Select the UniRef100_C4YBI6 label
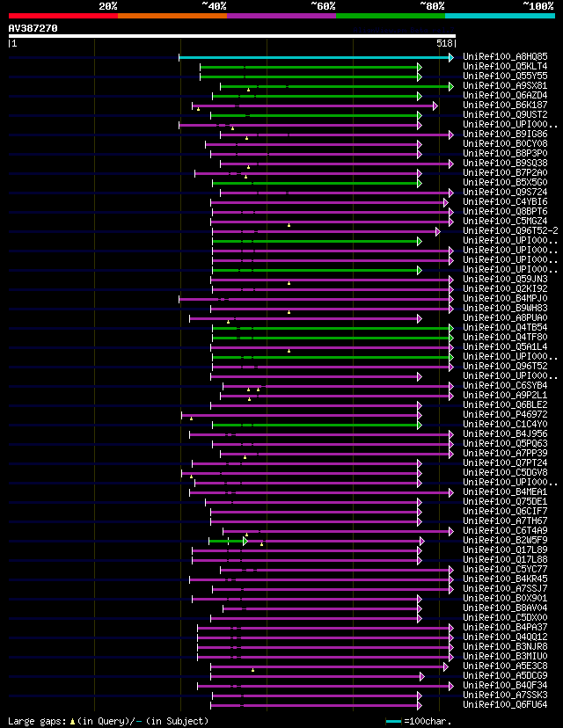The height and width of the screenshot is (728, 563). point(506,201)
